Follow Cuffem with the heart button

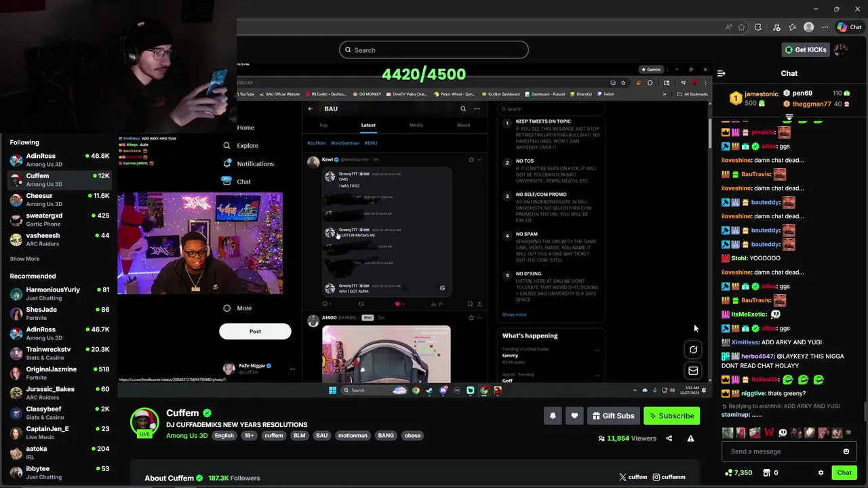pos(574,415)
